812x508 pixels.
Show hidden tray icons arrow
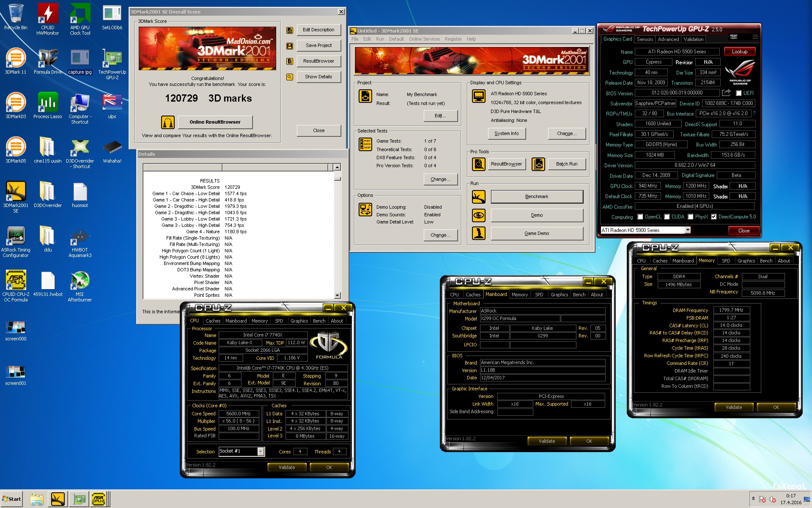(753, 499)
